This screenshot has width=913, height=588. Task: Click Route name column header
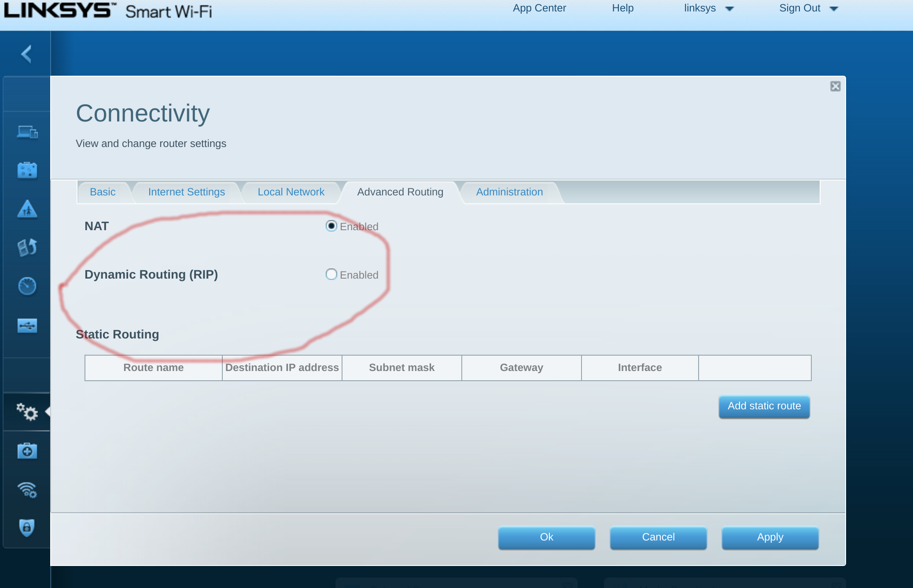(154, 367)
